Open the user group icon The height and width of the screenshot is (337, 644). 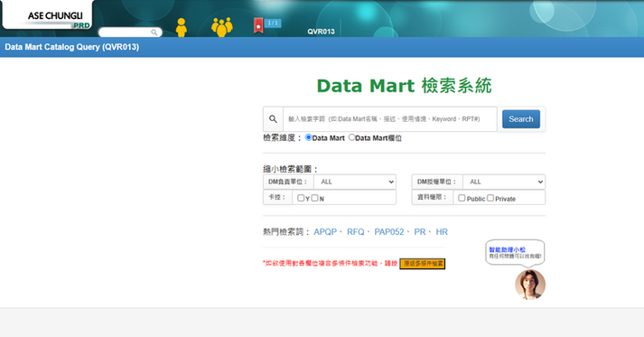pos(222,27)
